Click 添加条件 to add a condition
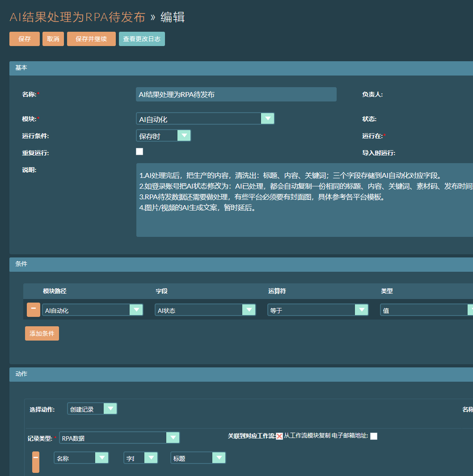Image resolution: width=473 pixels, height=476 pixels. (x=42, y=333)
